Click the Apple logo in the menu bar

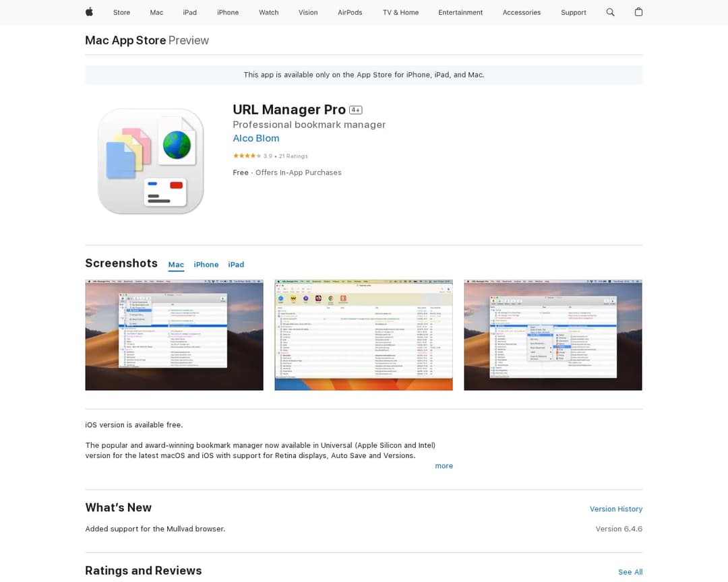pos(88,12)
